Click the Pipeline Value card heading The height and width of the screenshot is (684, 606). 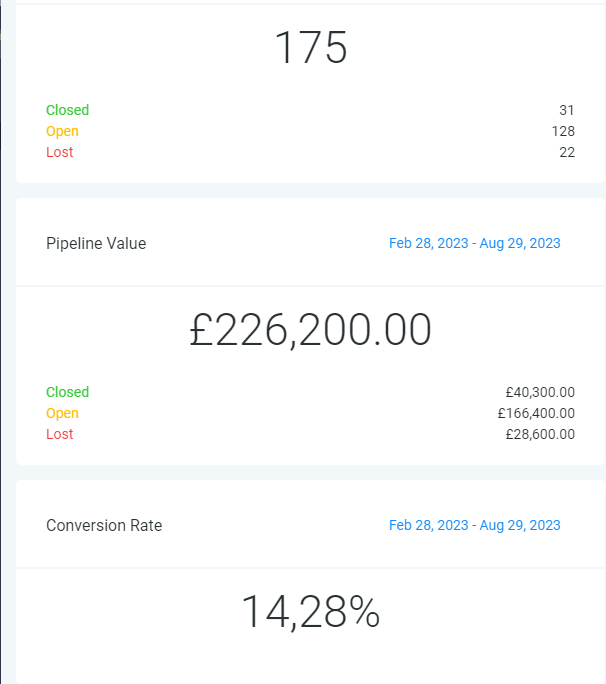click(96, 243)
